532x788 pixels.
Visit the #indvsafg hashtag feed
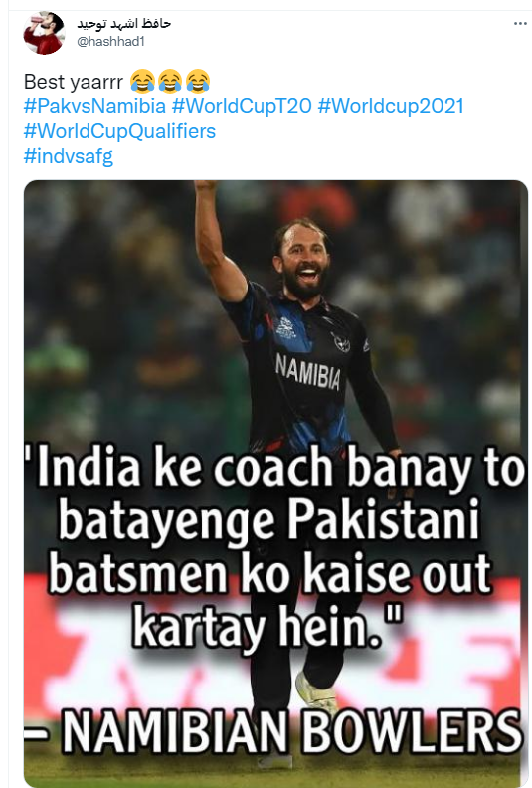click(69, 156)
